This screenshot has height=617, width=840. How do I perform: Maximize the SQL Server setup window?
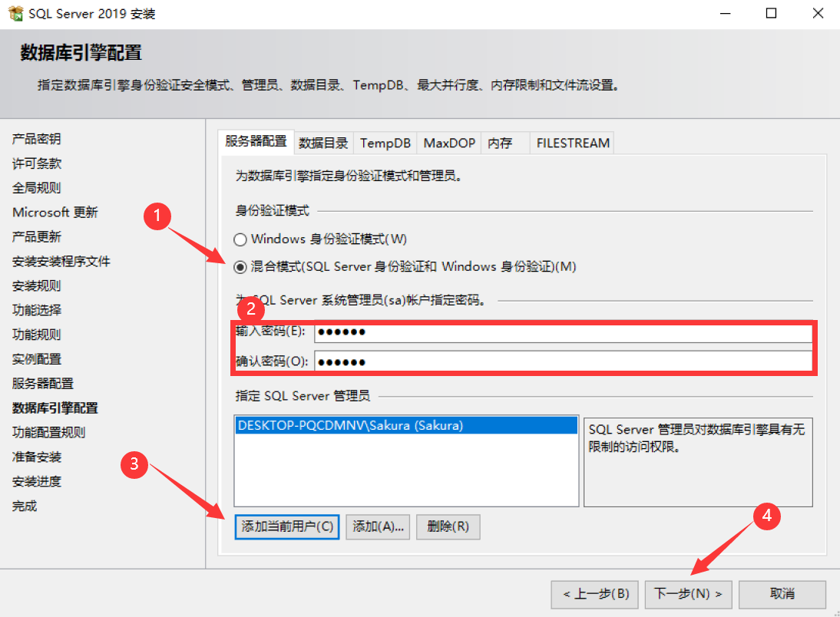[x=771, y=13]
